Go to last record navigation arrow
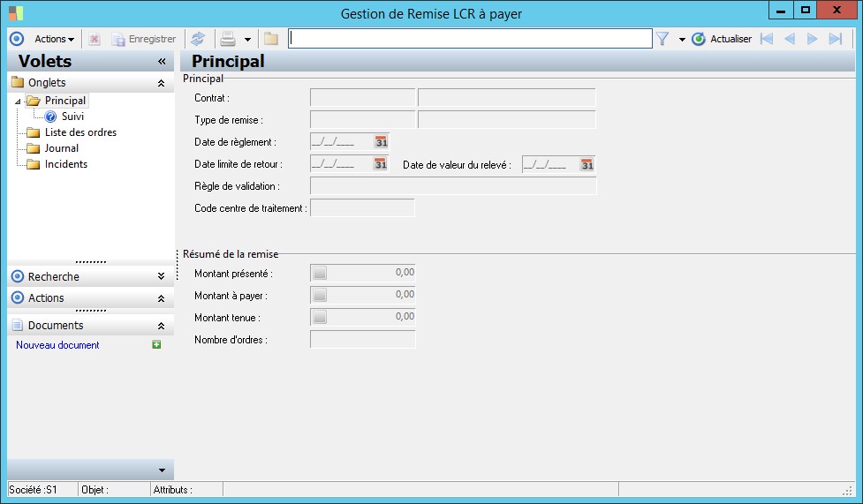This screenshot has width=863, height=504. coord(836,39)
